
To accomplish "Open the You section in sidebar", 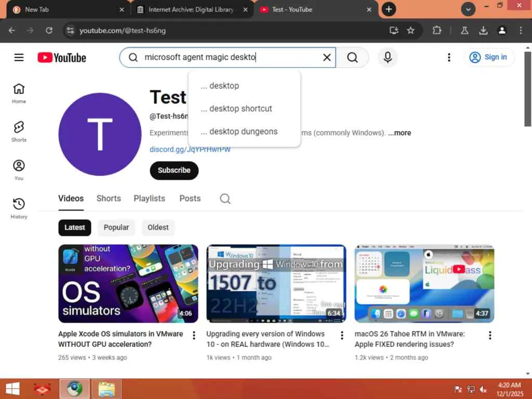I will tap(19, 170).
